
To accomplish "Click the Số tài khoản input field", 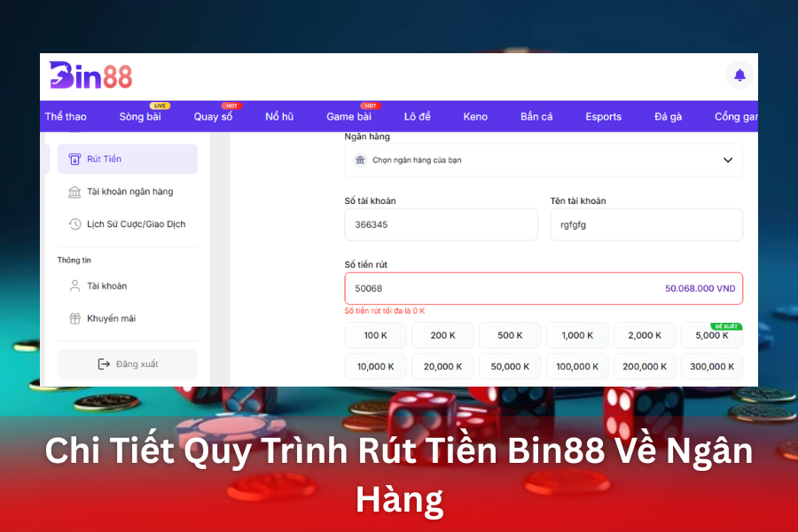I will [x=442, y=224].
